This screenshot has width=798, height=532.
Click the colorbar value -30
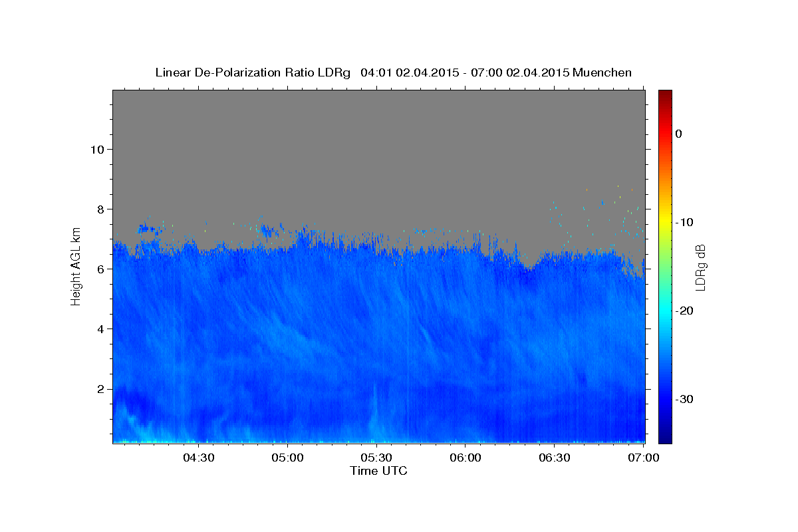(x=684, y=399)
